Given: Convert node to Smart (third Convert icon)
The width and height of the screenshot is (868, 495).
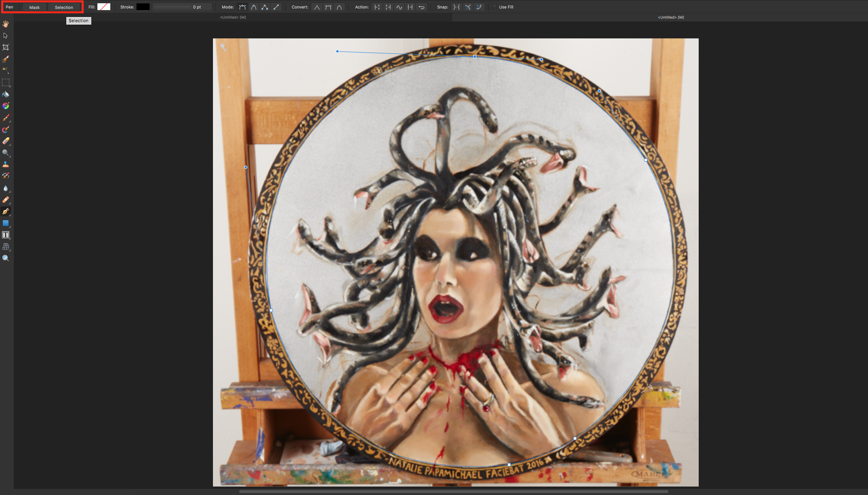Looking at the screenshot, I should pos(339,7).
